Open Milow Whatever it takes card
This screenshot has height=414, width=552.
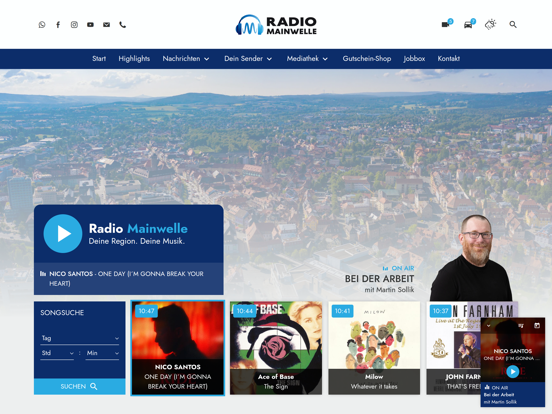[x=374, y=348]
